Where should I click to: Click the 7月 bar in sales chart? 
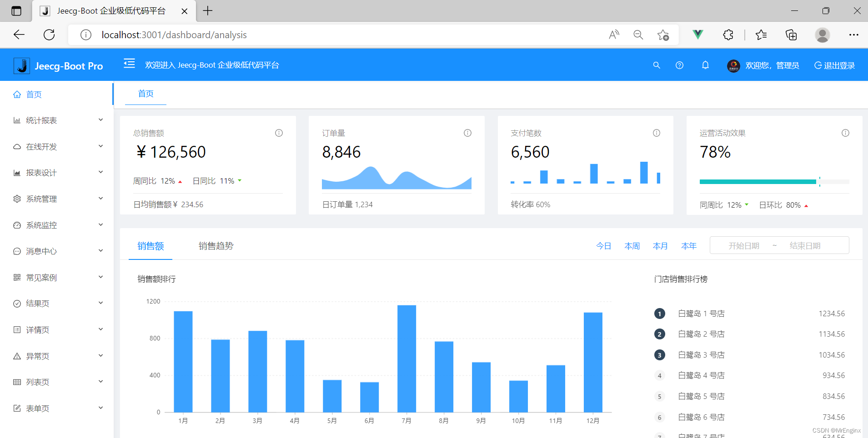(x=406, y=358)
